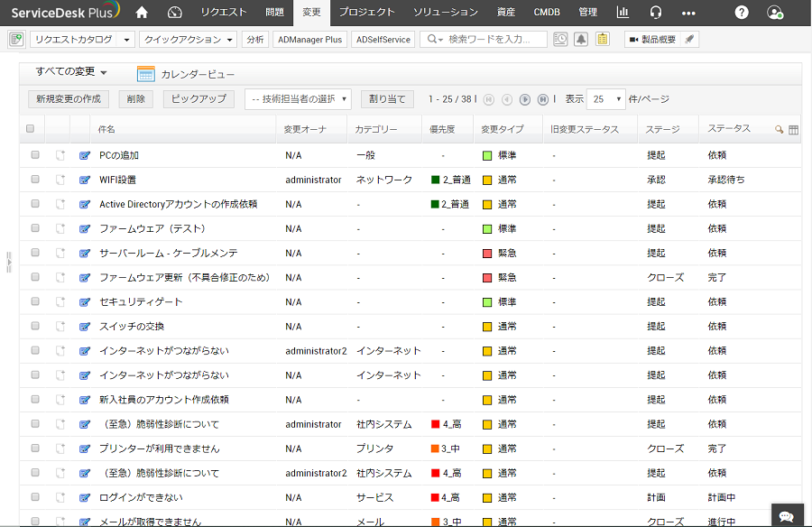Open the user profile icon

tap(775, 13)
